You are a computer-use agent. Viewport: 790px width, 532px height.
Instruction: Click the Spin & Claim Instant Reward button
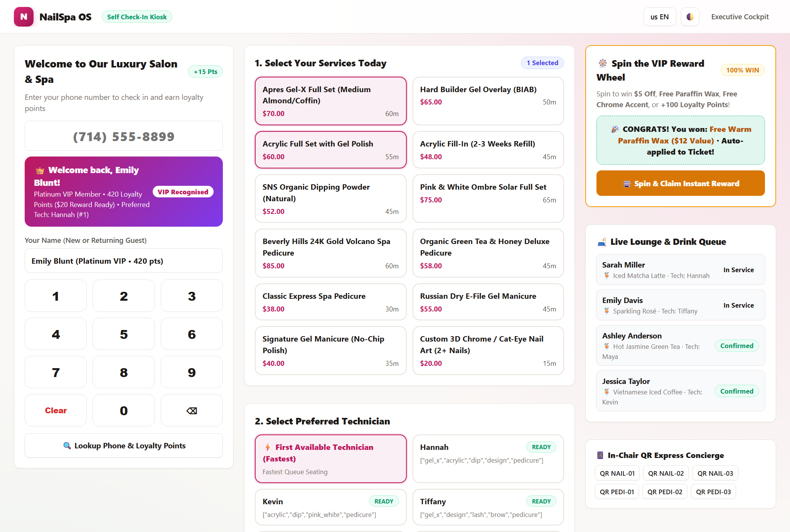click(681, 183)
